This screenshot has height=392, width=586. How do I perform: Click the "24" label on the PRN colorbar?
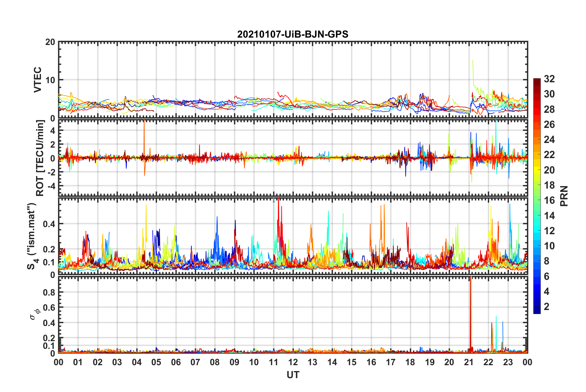pyautogui.click(x=549, y=140)
